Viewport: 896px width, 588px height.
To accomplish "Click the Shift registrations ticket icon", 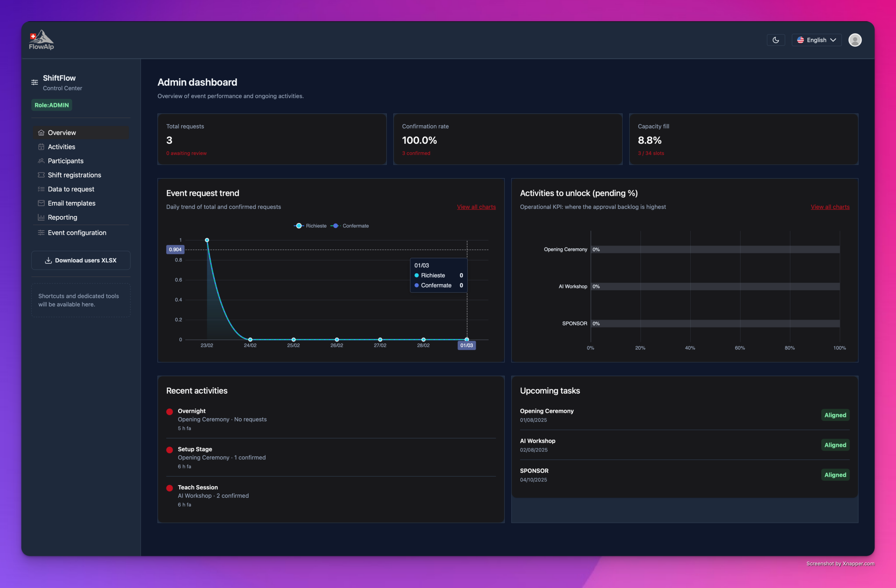I will [41, 175].
